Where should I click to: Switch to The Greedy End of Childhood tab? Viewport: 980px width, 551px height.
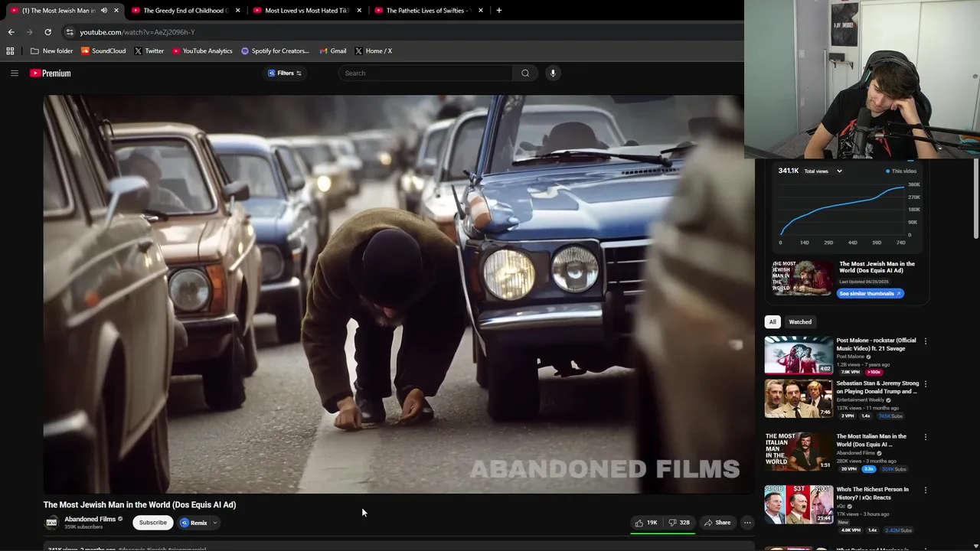[x=186, y=11]
